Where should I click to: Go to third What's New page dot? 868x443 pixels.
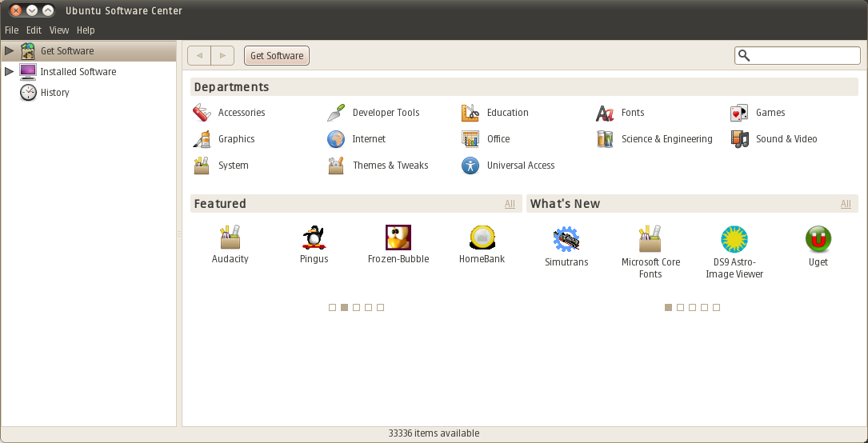693,308
